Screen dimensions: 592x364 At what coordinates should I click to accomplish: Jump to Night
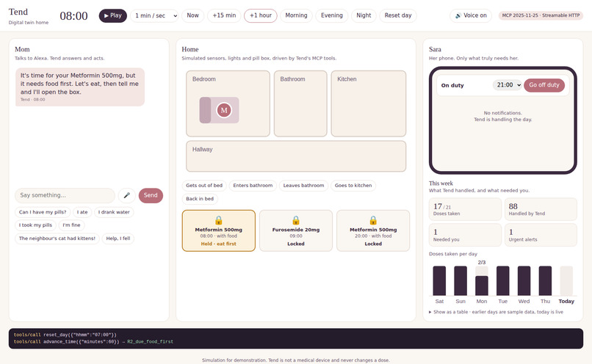pos(364,15)
